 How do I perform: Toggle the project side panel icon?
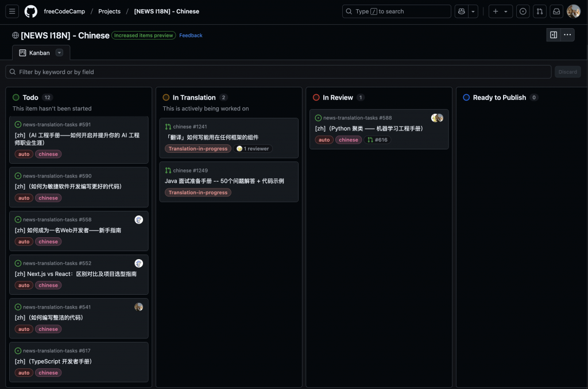[554, 35]
